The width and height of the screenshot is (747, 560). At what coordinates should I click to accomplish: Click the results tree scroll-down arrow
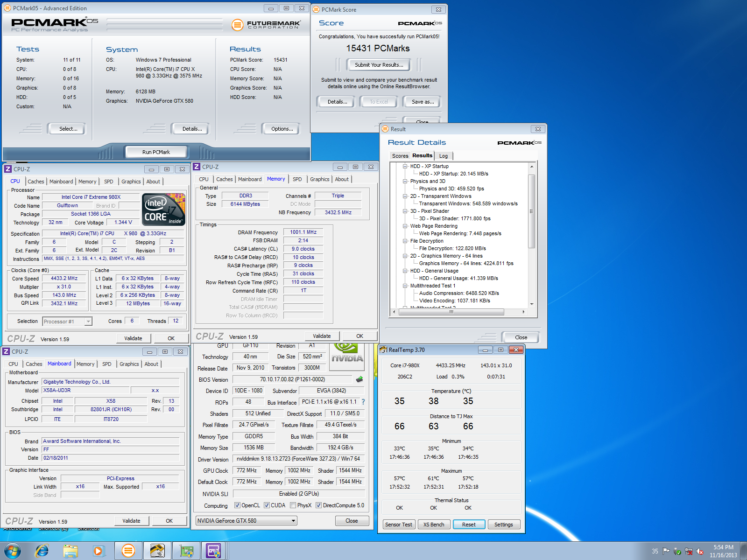pos(531,304)
